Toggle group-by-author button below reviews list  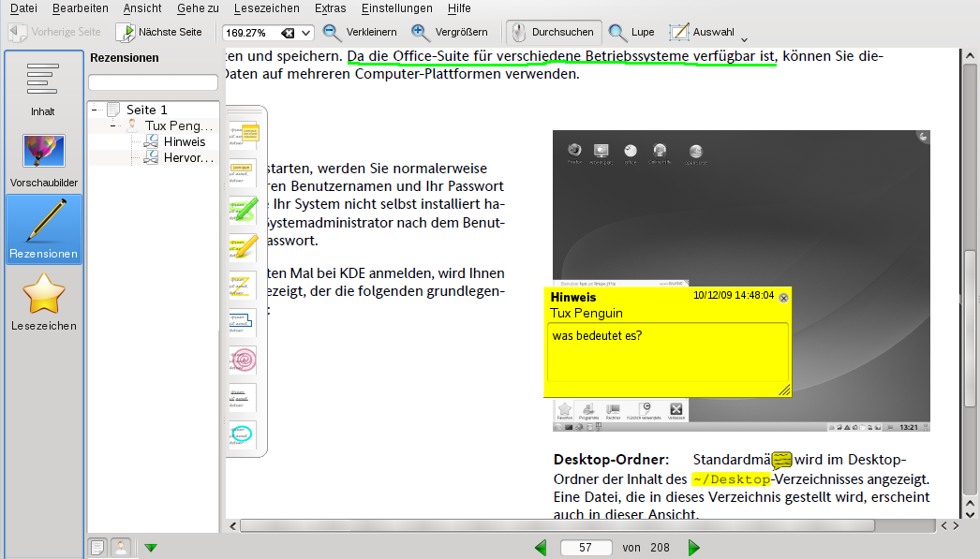pyautogui.click(x=121, y=548)
